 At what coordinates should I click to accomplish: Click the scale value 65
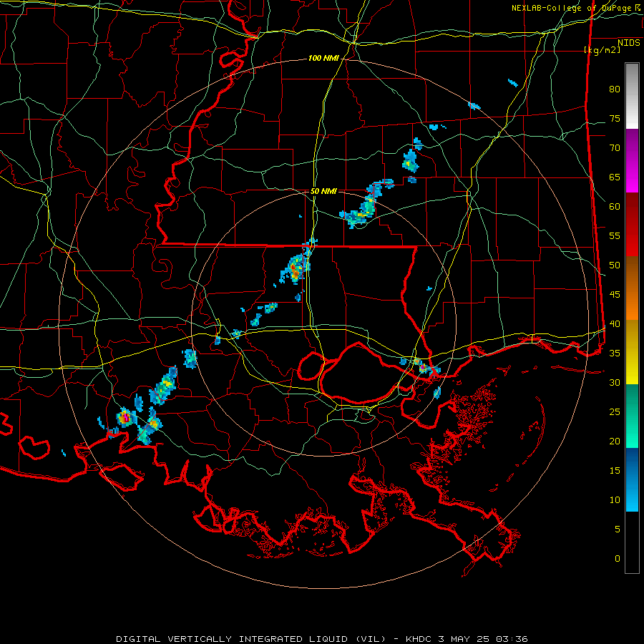(615, 177)
